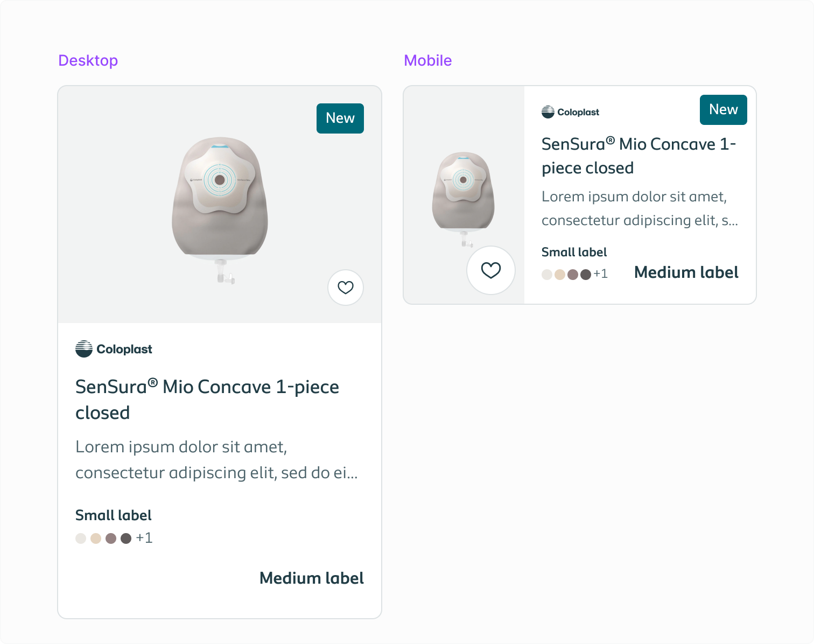Pick the darkest color swatch on the desktop card
The image size is (814, 644).
coord(126,537)
